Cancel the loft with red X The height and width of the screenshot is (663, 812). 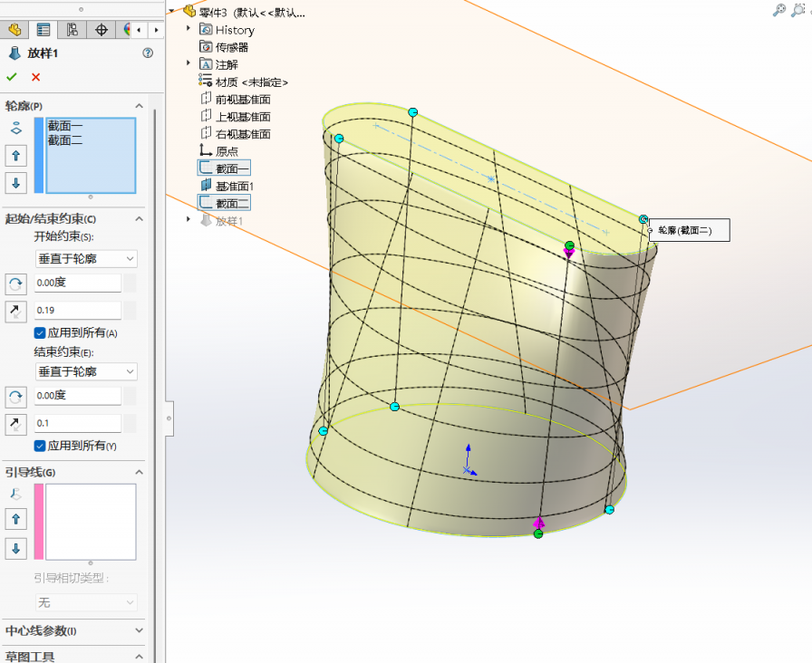click(x=35, y=78)
